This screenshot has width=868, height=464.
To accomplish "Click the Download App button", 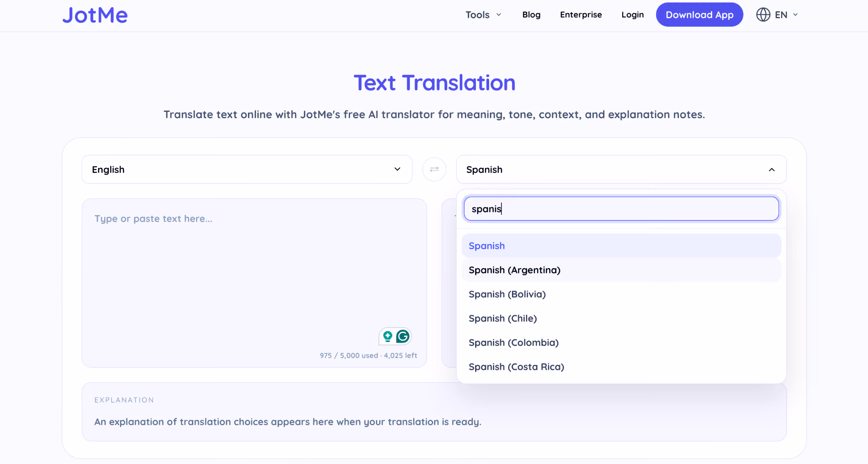I will pos(699,15).
